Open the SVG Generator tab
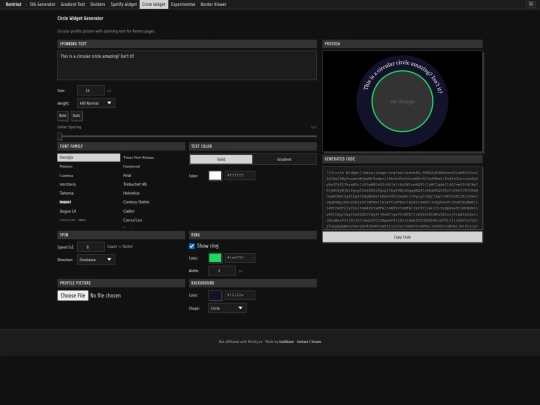Viewport: 540px width, 405px height. point(42,4)
